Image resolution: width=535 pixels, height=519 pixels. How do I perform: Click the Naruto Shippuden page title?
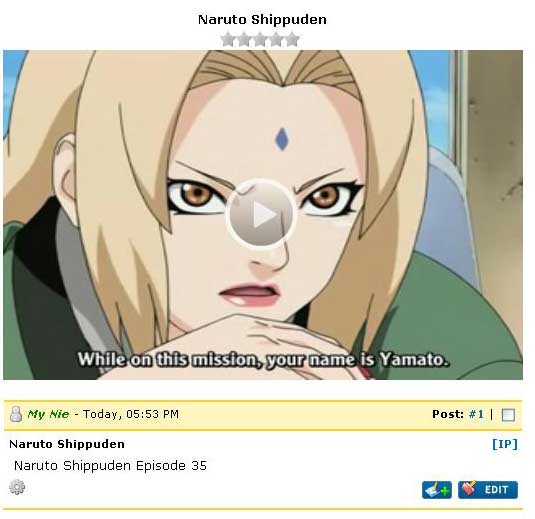pos(262,19)
